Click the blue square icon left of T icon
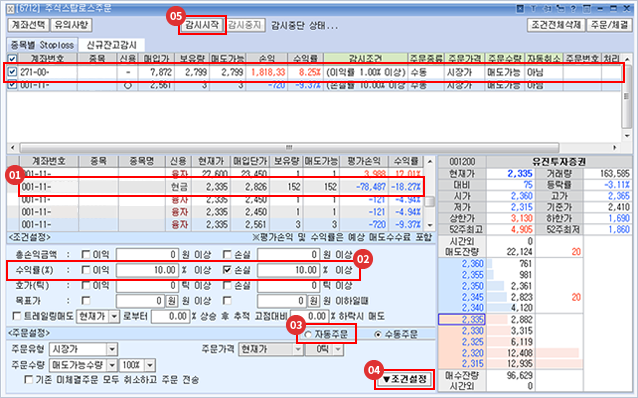Image resolution: width=638 pixels, height=398 pixels. [520, 9]
